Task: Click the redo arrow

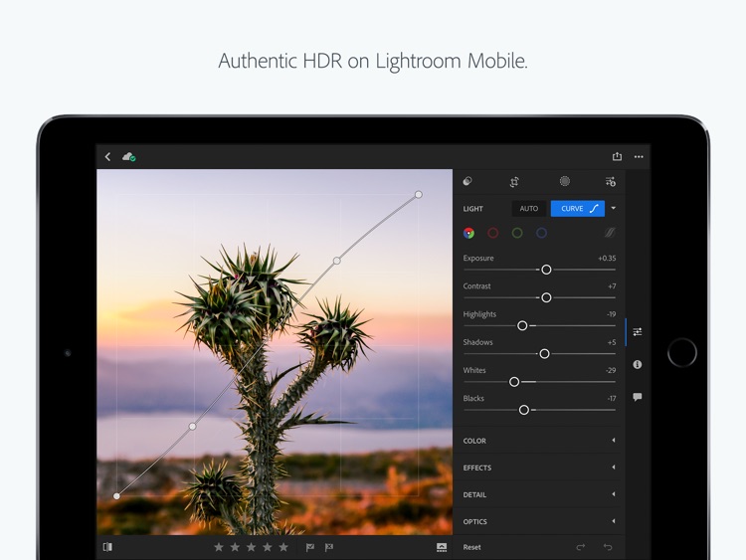Action: tap(581, 547)
